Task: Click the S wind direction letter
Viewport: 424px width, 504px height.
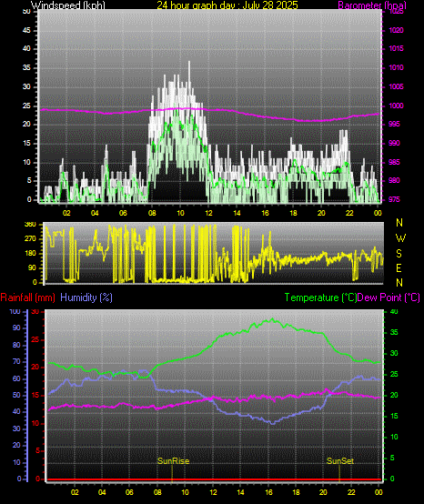Action: point(399,254)
